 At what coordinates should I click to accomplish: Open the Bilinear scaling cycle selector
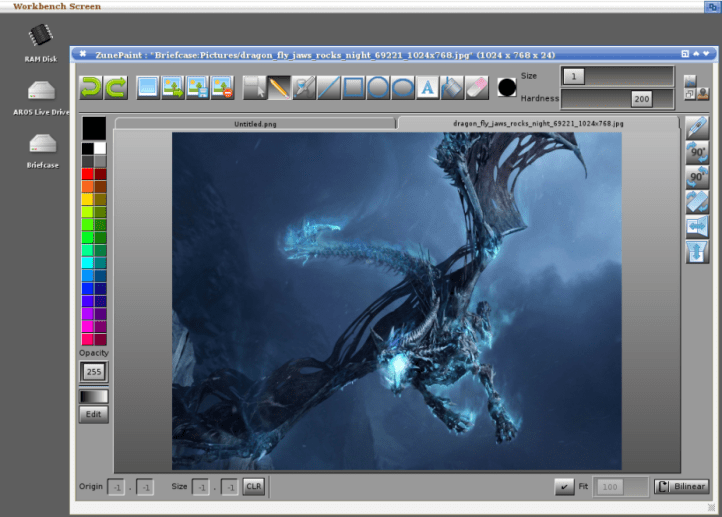pos(681,486)
